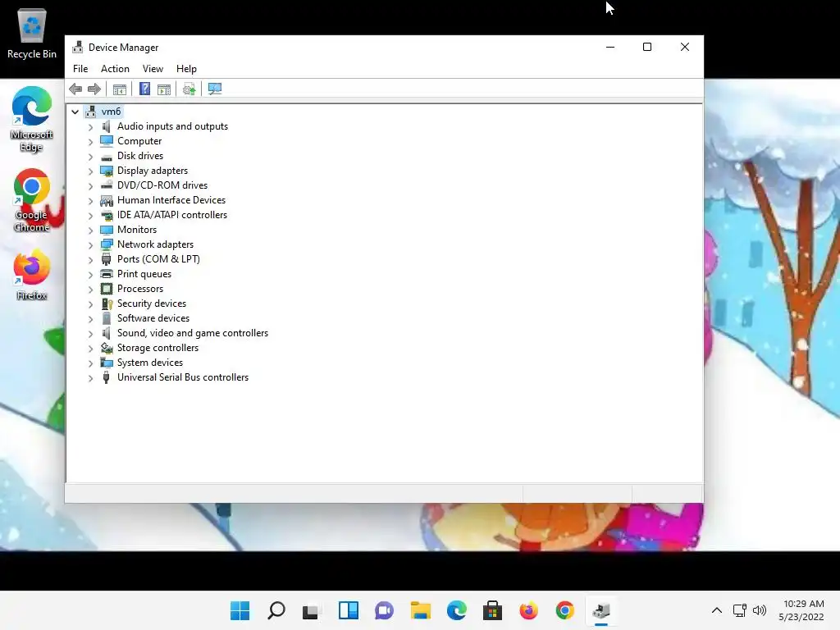The image size is (840, 630).
Task: Click Scan for hardware changes icon
Action: click(x=215, y=89)
